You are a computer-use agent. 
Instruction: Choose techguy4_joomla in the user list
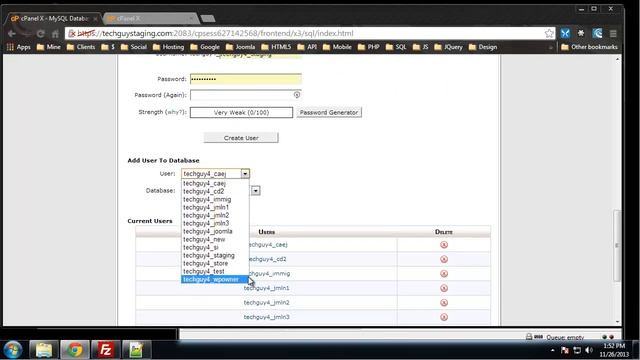click(x=215, y=231)
